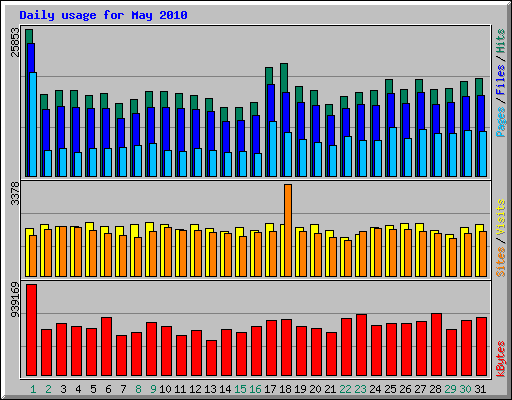This screenshot has width=512, height=400.
Task: Click day 31 on the x-axis
Action: point(480,389)
